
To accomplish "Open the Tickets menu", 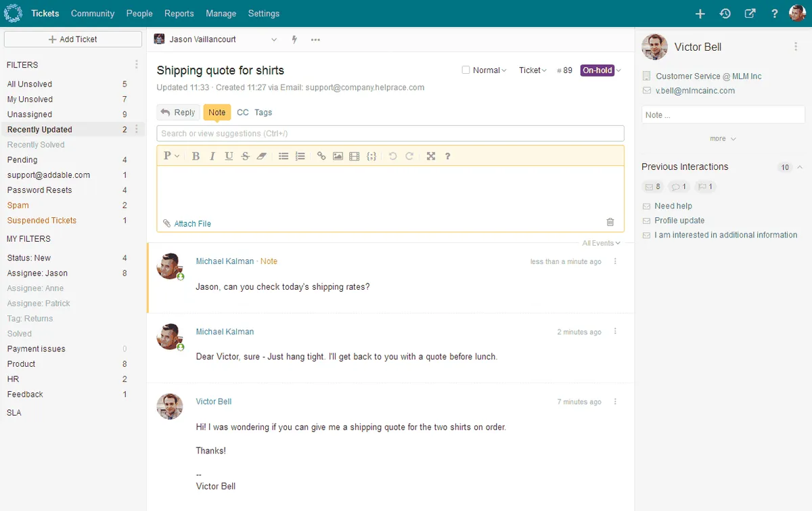I will click(x=45, y=14).
